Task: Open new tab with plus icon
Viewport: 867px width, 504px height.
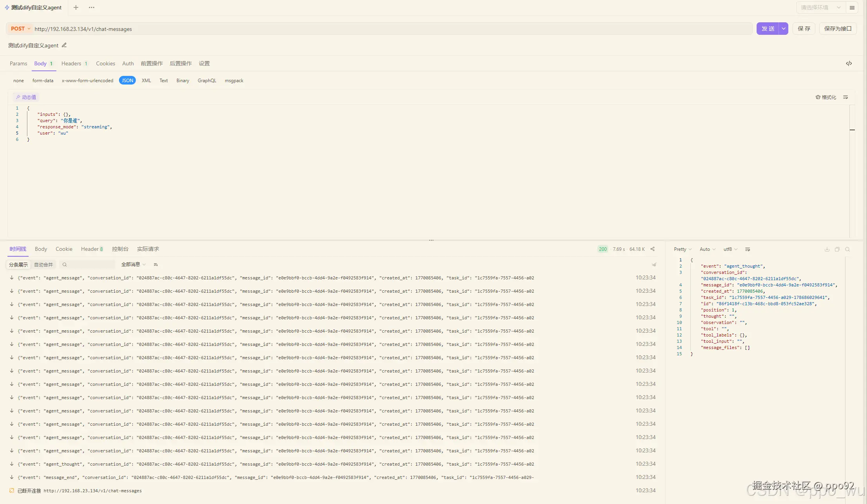Action: (x=76, y=7)
